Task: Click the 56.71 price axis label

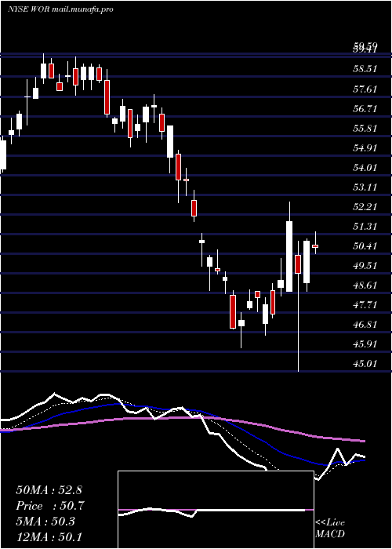Action: [x=365, y=108]
